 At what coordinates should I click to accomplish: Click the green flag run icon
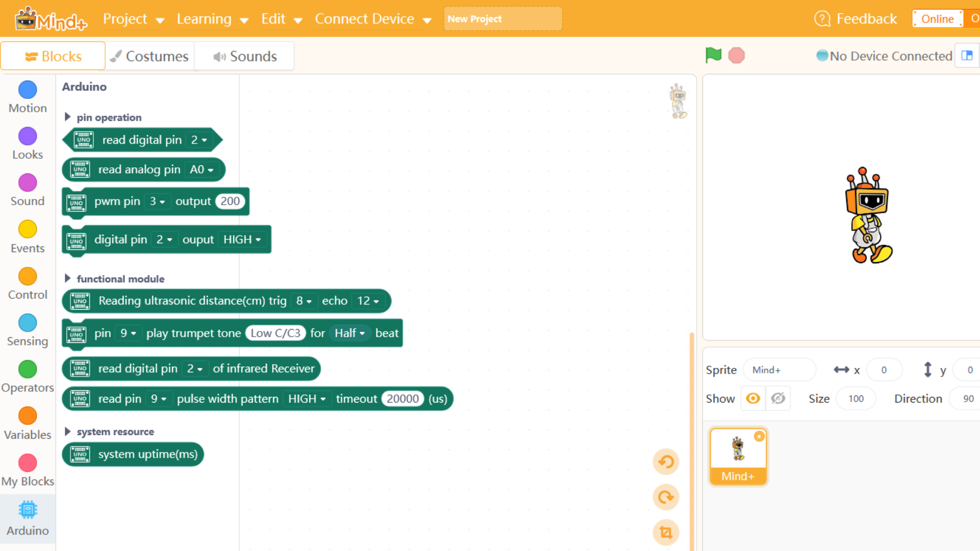pos(713,55)
